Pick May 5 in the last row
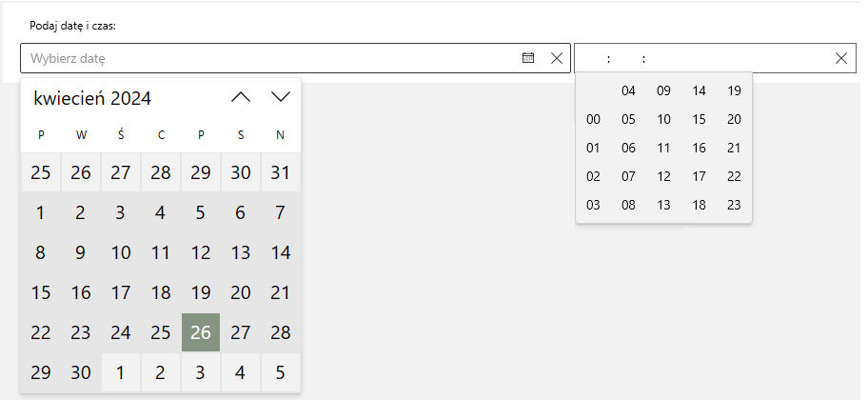Viewport: 868px width, 400px height. pyautogui.click(x=280, y=371)
